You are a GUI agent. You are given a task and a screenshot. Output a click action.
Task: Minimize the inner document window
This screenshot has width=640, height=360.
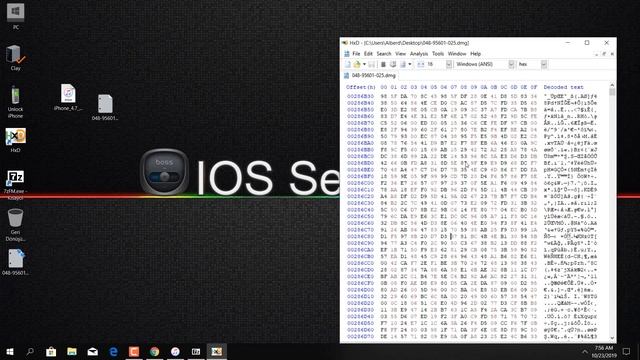pyautogui.click(x=596, y=54)
